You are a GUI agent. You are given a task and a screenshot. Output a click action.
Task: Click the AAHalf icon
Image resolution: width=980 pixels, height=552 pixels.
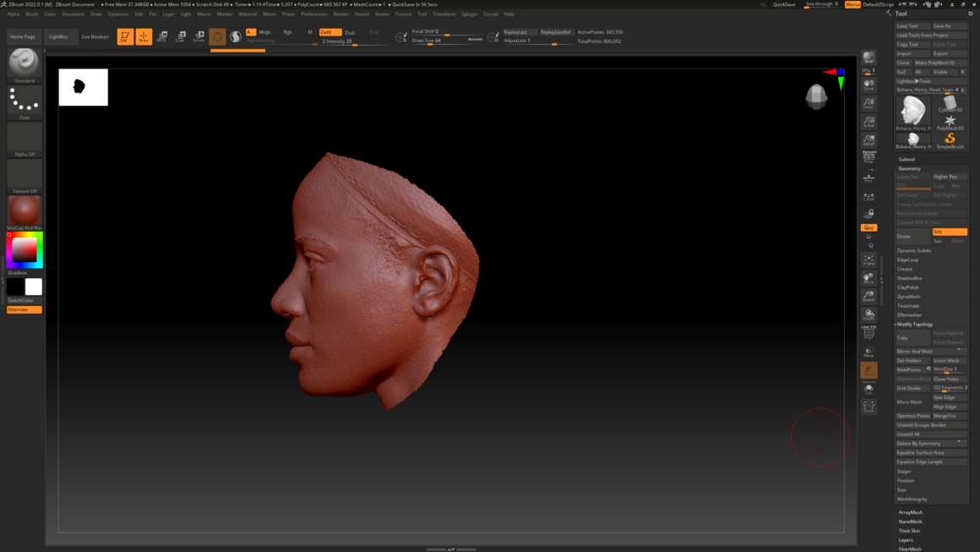[868, 139]
